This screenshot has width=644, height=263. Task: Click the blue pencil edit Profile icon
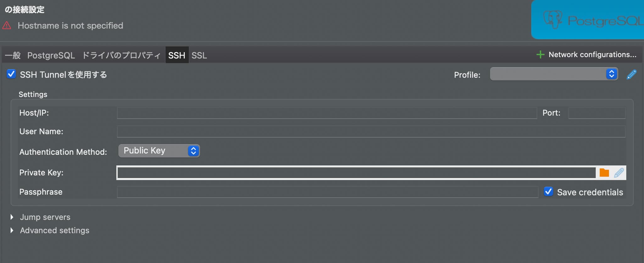tap(631, 74)
